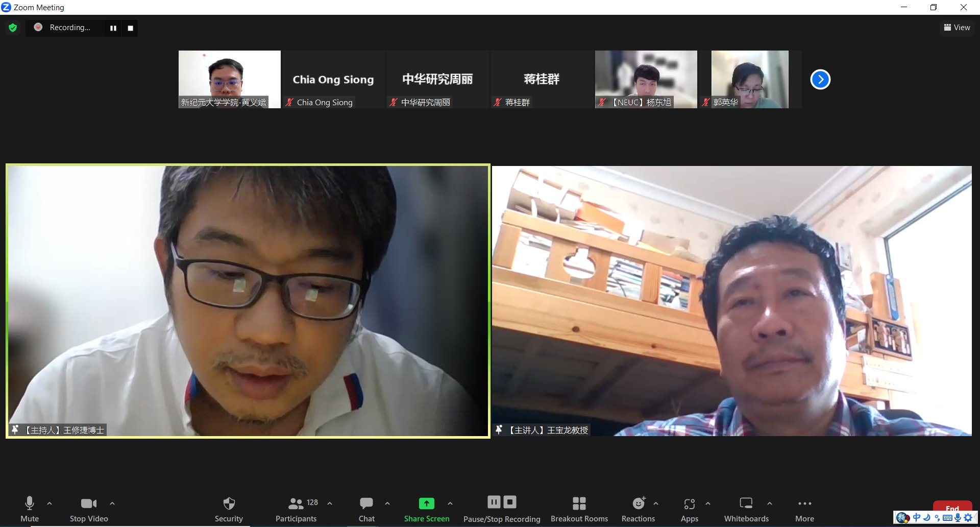The height and width of the screenshot is (527, 980).
Task: Open IME settings gear
Action: coord(968,518)
